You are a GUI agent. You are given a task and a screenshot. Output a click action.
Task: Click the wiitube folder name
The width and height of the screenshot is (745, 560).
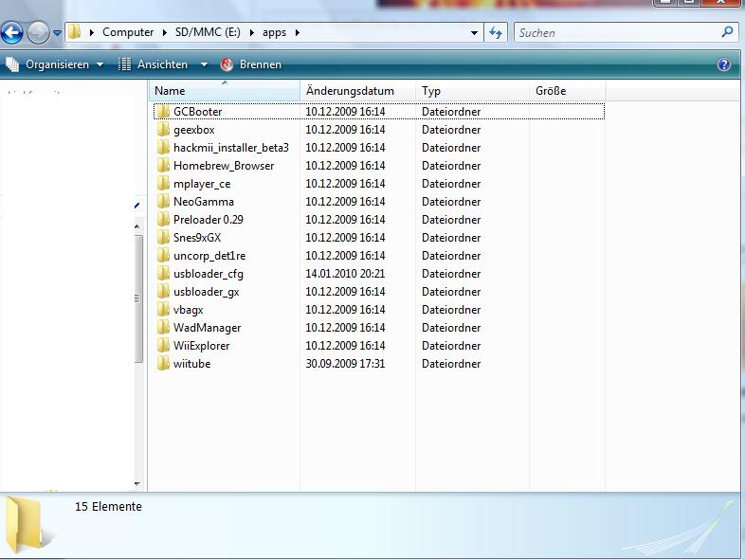(x=192, y=364)
